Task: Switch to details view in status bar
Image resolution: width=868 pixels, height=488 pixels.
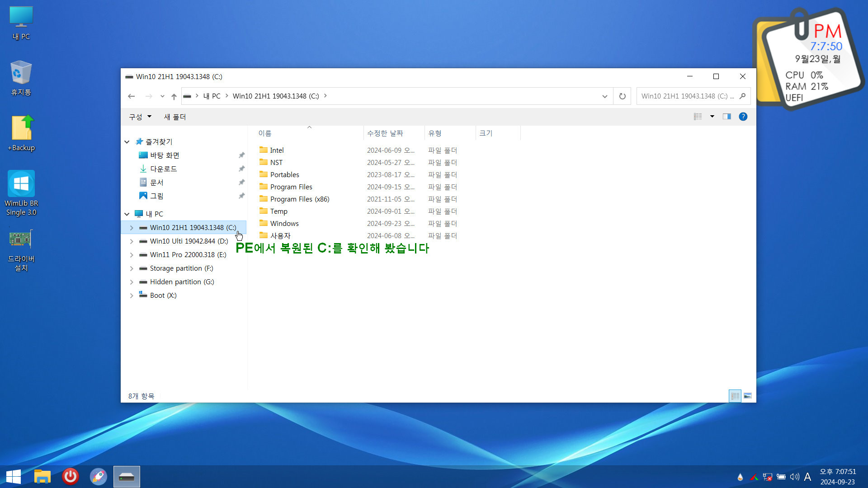Action: click(x=735, y=396)
